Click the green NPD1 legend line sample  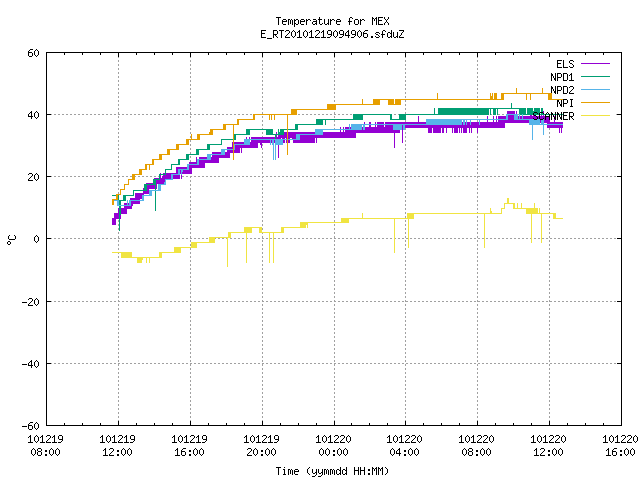click(595, 77)
